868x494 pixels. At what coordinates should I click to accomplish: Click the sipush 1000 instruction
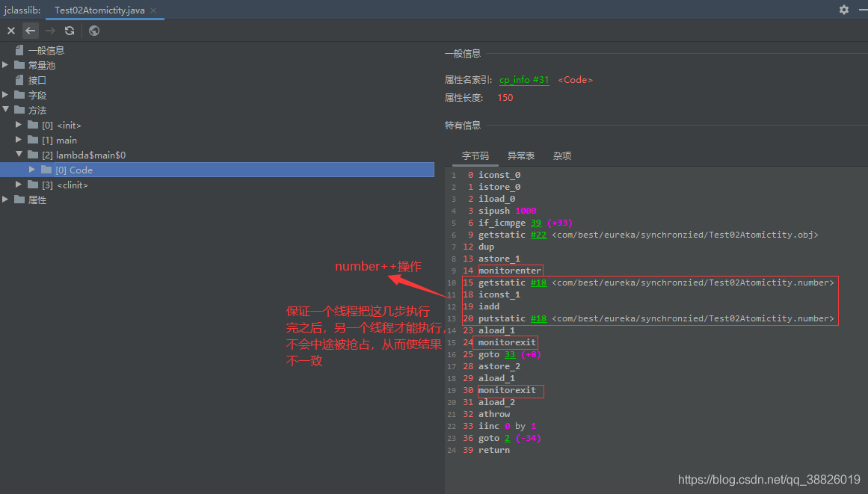[507, 211]
